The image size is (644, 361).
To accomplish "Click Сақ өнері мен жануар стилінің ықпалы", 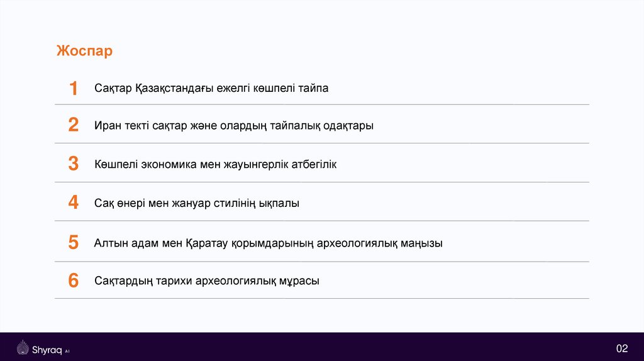I will pyautogui.click(x=197, y=203).
